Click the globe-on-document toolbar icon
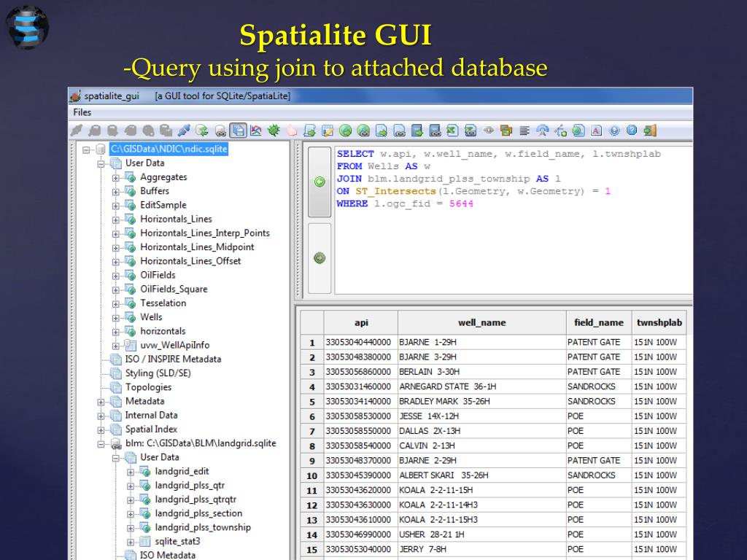The image size is (747, 560). pyautogui.click(x=578, y=130)
